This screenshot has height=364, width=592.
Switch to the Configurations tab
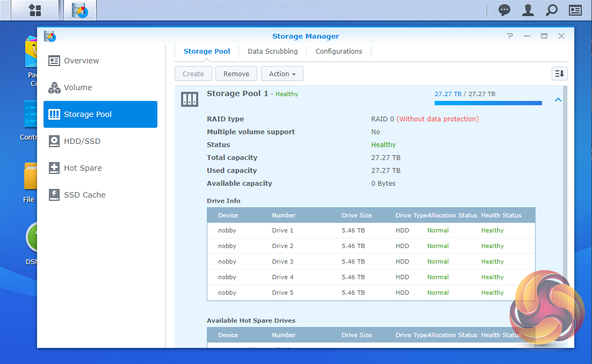338,52
